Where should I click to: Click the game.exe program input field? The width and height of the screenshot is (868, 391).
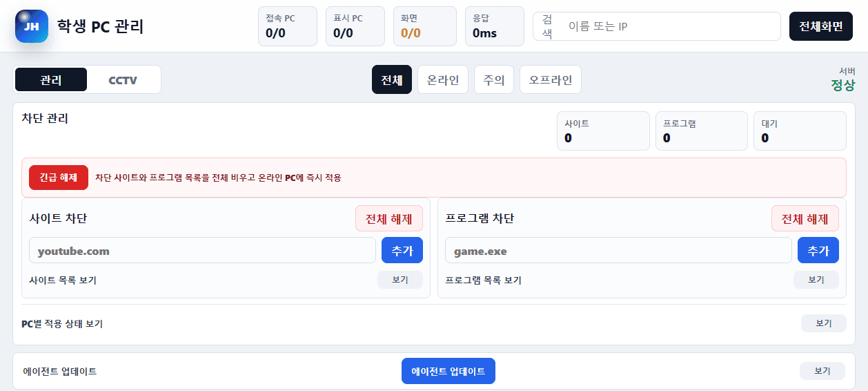click(618, 251)
